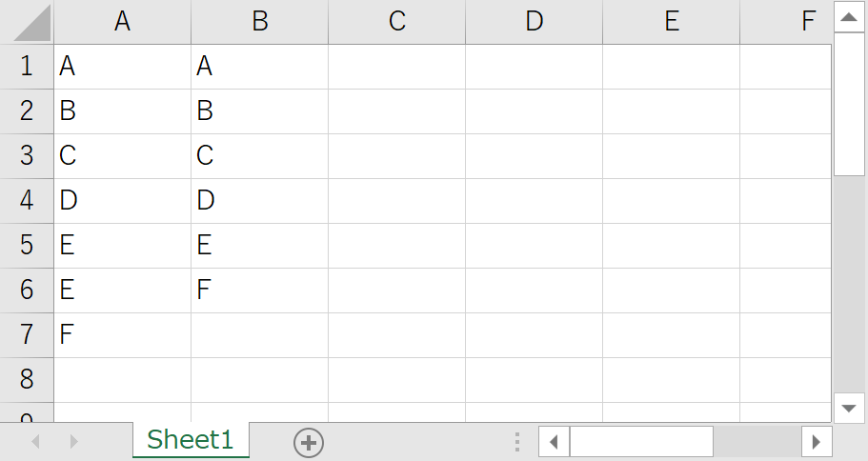Select column A header
The height and width of the screenshot is (461, 868).
click(x=122, y=22)
